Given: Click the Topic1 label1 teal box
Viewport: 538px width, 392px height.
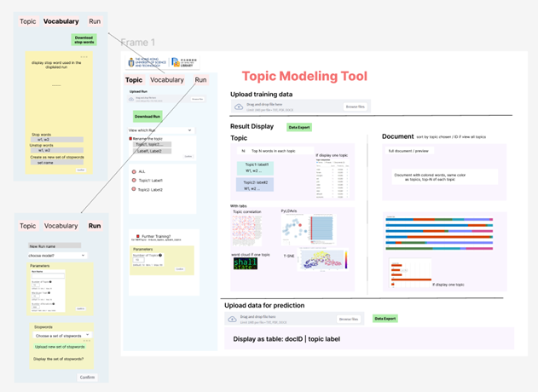Looking at the screenshot, I should point(257,167).
